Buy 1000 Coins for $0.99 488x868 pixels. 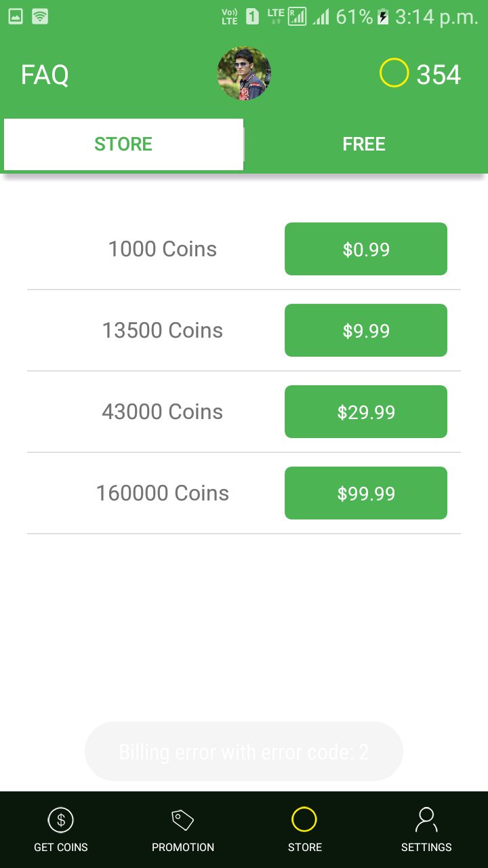pyautogui.click(x=366, y=249)
